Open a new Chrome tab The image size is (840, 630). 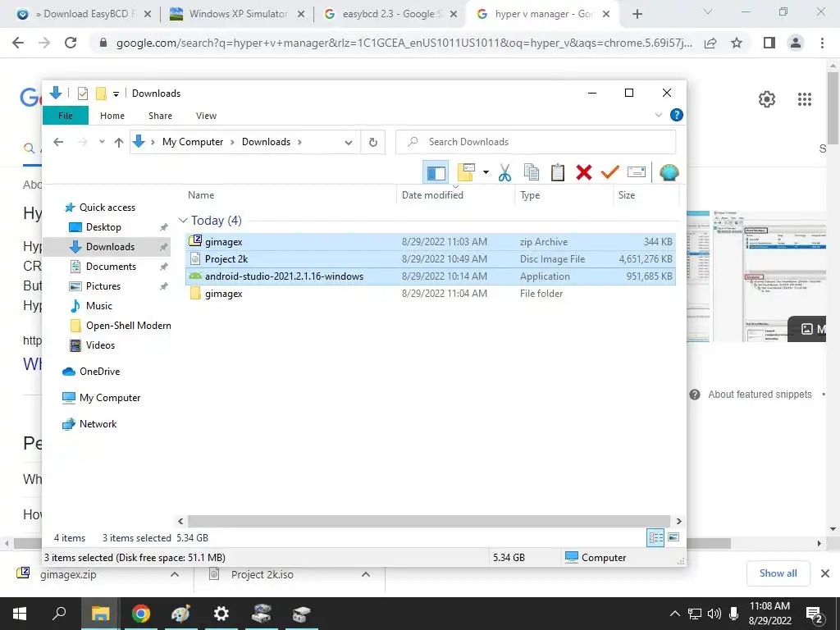click(x=637, y=14)
